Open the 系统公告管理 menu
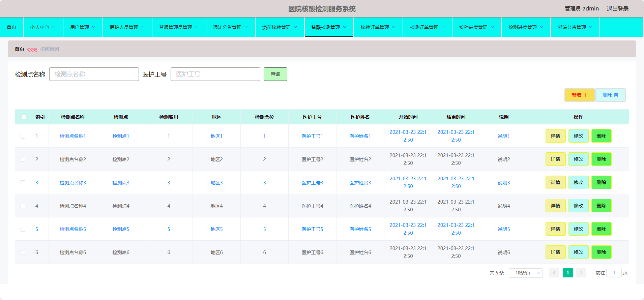The width and height of the screenshot is (644, 300). click(x=575, y=27)
